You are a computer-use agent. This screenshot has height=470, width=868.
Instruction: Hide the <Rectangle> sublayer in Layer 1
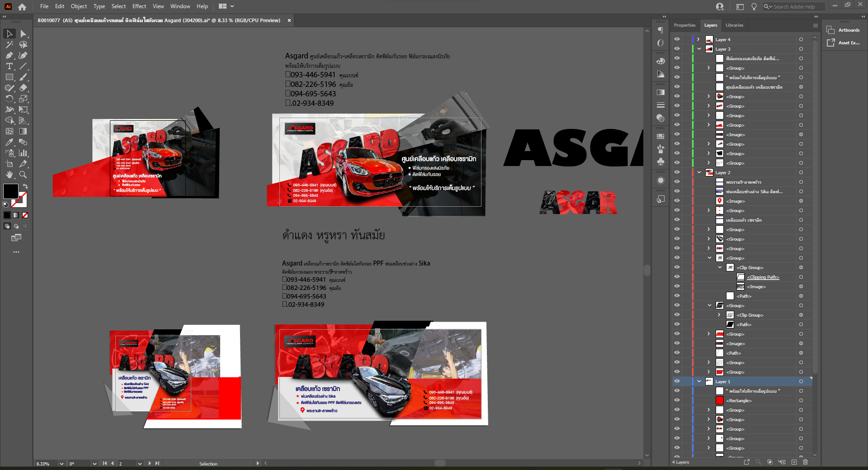677,400
